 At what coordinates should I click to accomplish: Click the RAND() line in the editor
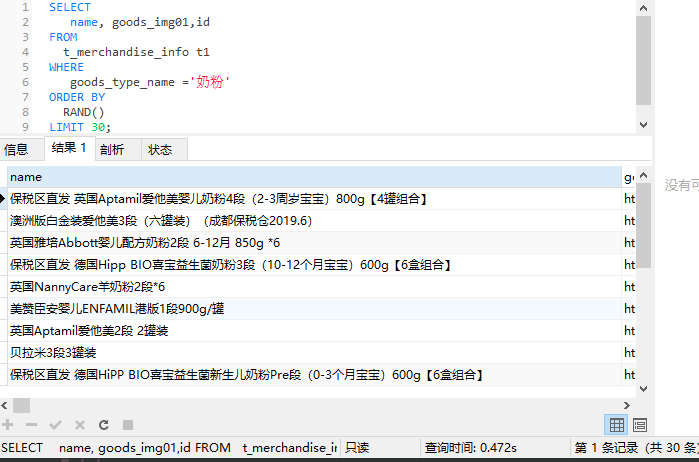click(83, 112)
